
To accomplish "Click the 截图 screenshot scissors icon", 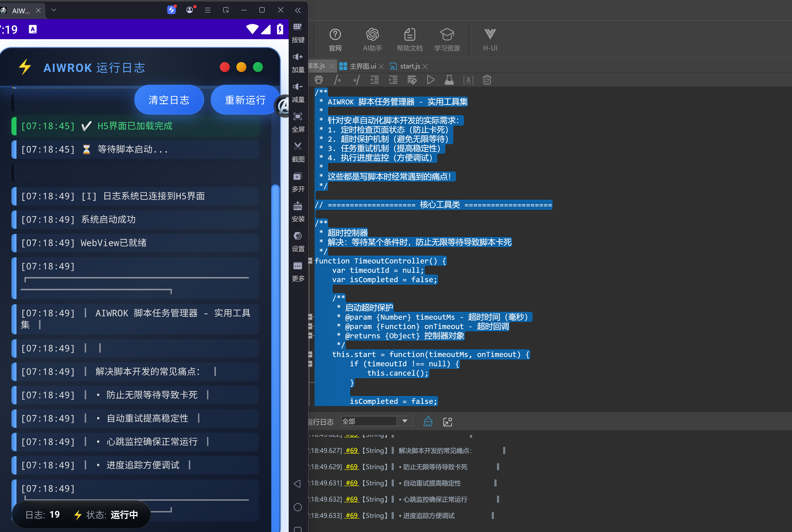I will click(x=298, y=152).
